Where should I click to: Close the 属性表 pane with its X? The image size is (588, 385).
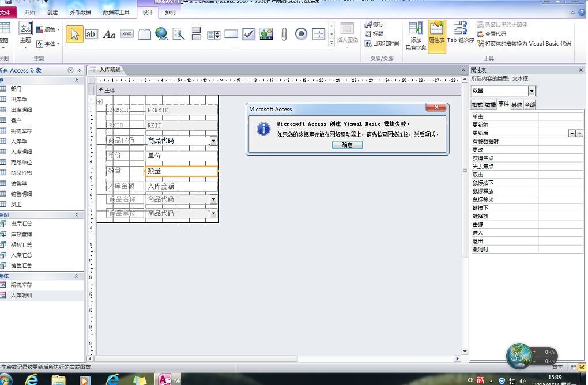[581, 70]
